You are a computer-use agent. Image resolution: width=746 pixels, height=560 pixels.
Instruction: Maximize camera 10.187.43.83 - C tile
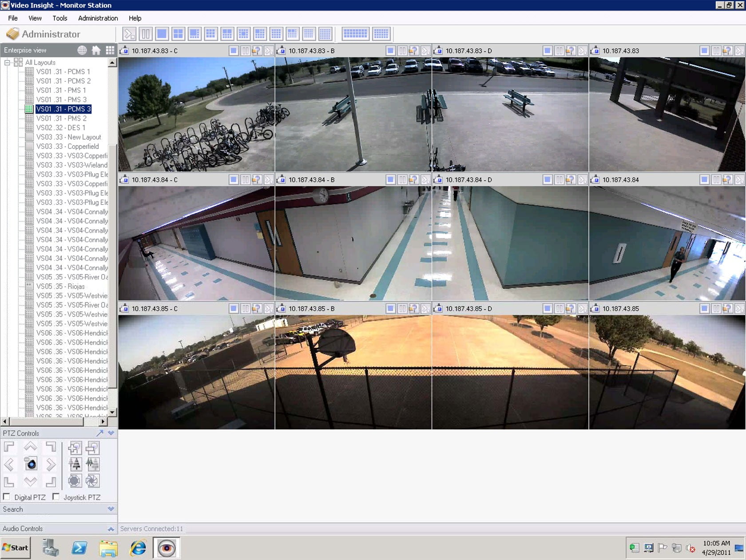click(x=234, y=51)
